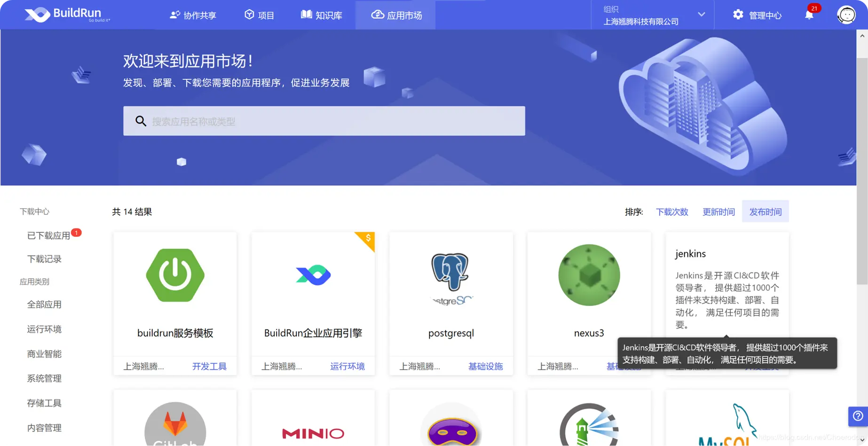Viewport: 868px width, 446px height.
Task: Click the magnifier search icon
Action: pos(141,121)
